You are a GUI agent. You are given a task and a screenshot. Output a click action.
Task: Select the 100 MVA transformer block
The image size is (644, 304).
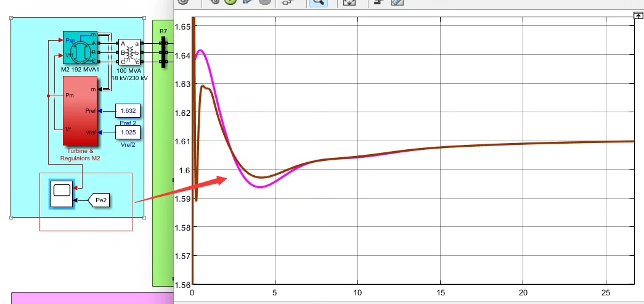(129, 52)
